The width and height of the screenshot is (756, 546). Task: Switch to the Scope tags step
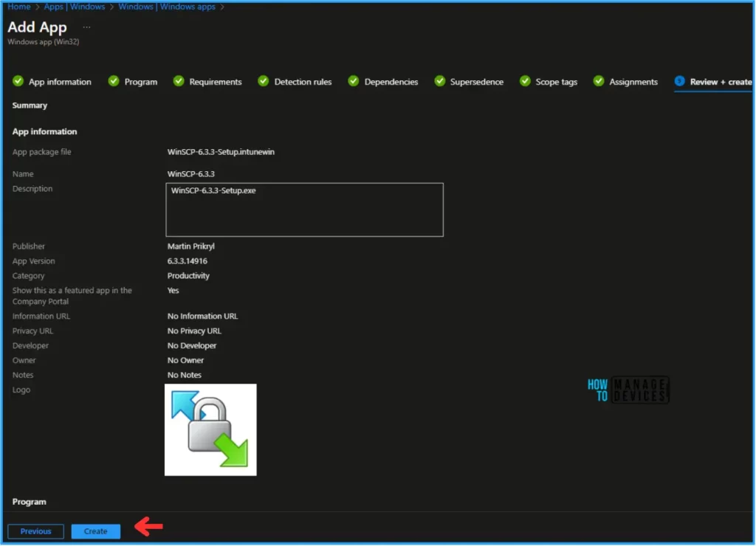pyautogui.click(x=557, y=82)
